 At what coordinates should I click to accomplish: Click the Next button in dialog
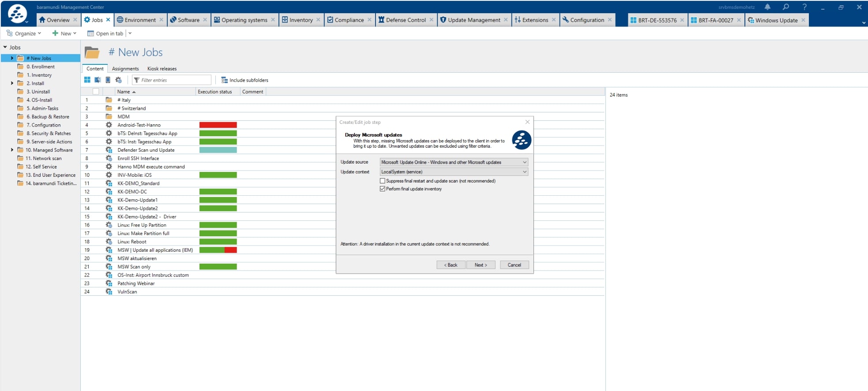(x=481, y=265)
